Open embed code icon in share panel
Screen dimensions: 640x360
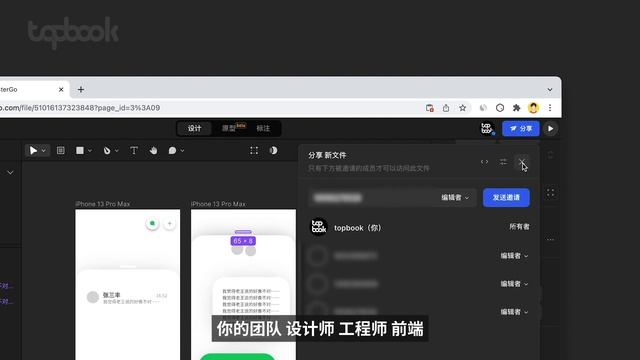pos(484,162)
